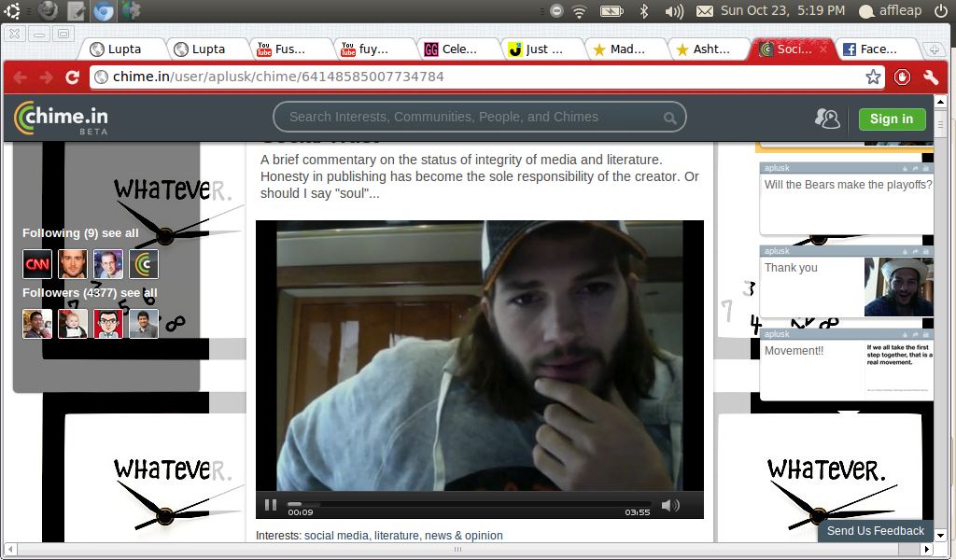Click the search magnifier icon in chime.in bar
The height and width of the screenshot is (560, 956).
click(x=670, y=119)
